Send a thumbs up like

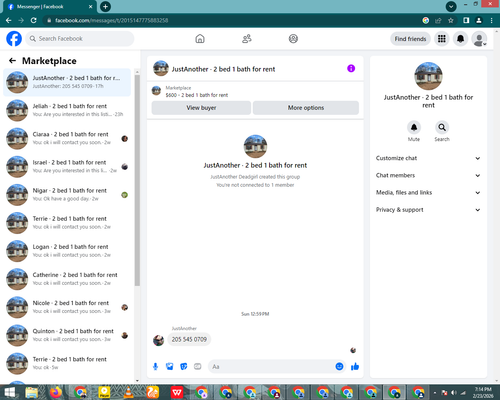355,367
